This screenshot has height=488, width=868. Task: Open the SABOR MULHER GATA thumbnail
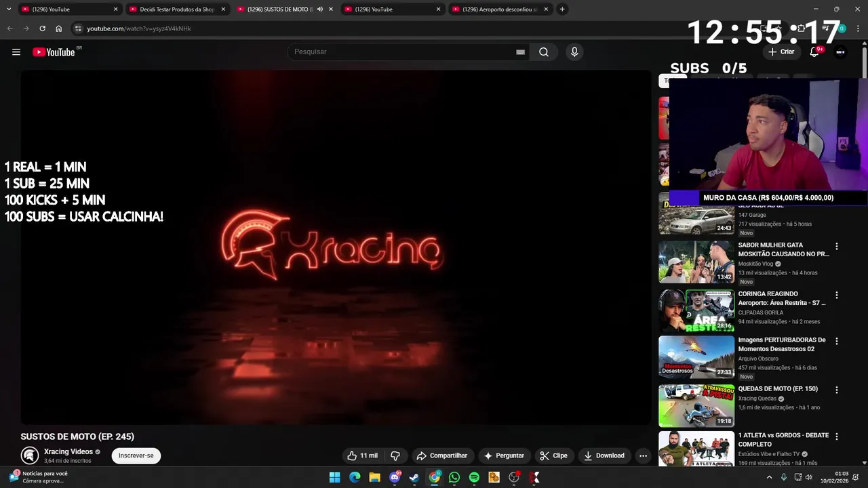click(696, 262)
